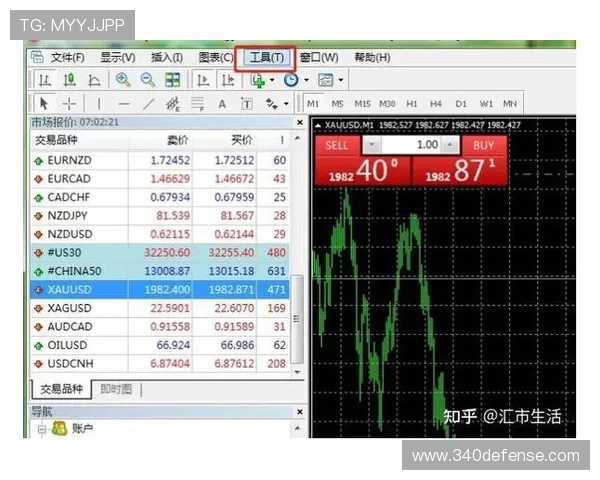The height and width of the screenshot is (480, 600).
Task: Click the application icon left of 文件
Action: click(x=37, y=57)
